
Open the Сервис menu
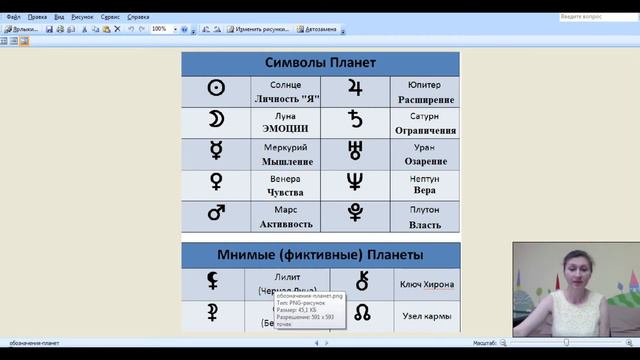(x=110, y=17)
